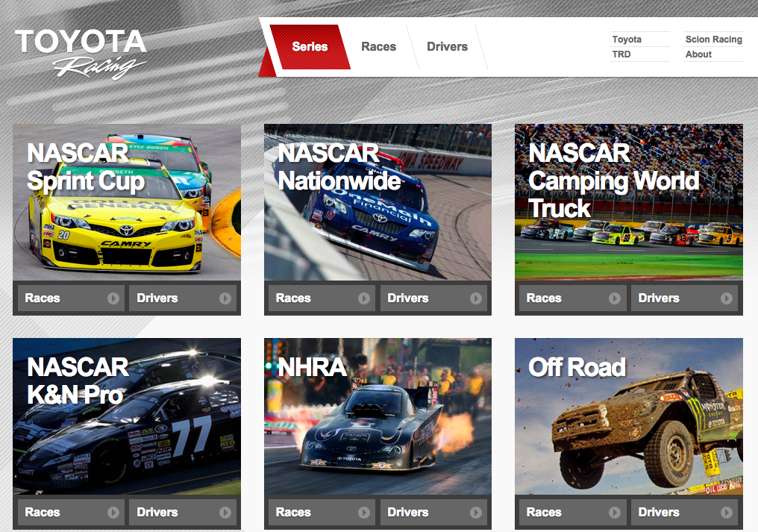This screenshot has width=758, height=532.
Task: Click the Drivers button under NHRA
Action: pos(433,512)
